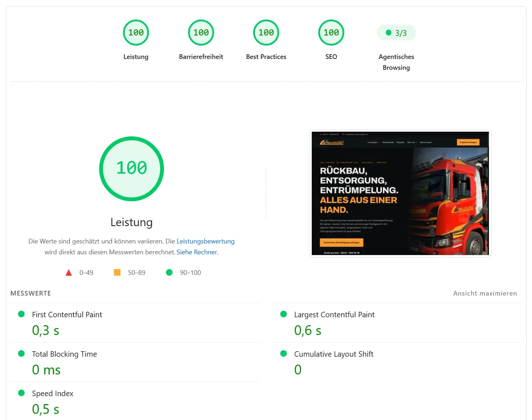Open the Leistungsbewertung link
The width and height of the screenshot is (532, 420).
coord(205,241)
